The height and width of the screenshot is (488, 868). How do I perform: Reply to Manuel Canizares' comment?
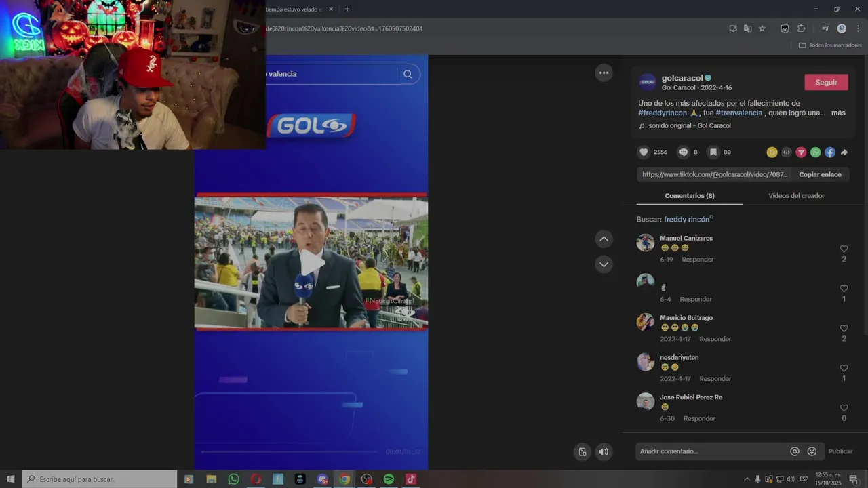click(697, 260)
